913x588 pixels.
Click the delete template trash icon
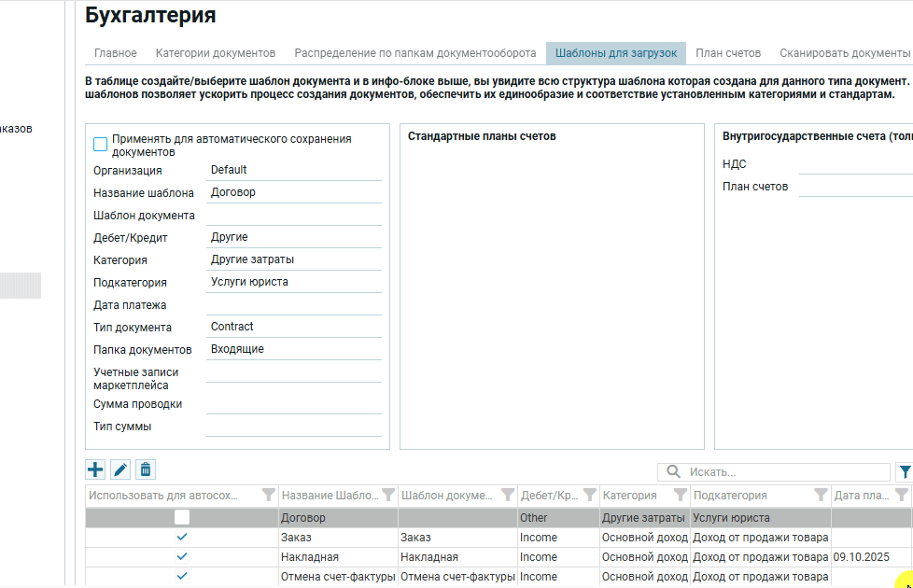[x=146, y=469]
